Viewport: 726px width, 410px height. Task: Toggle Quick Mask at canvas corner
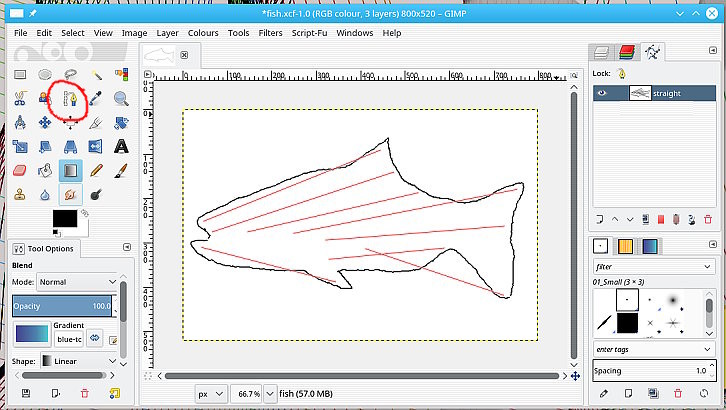148,376
